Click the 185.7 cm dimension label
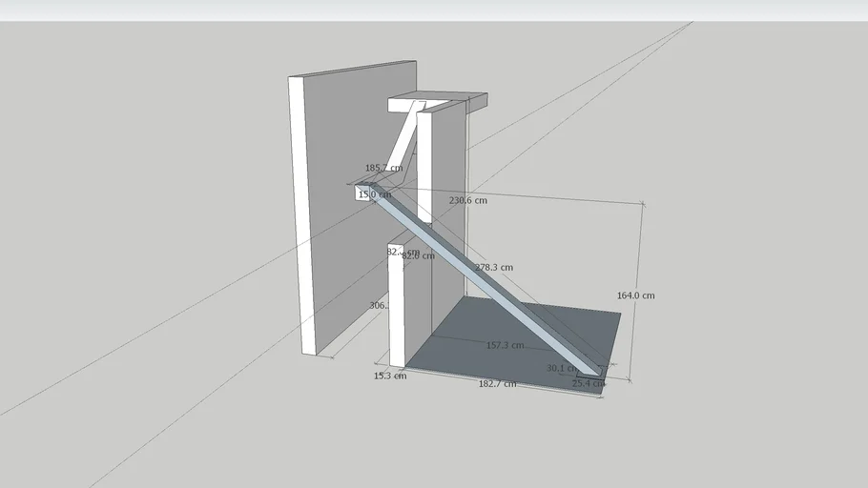 (x=383, y=168)
